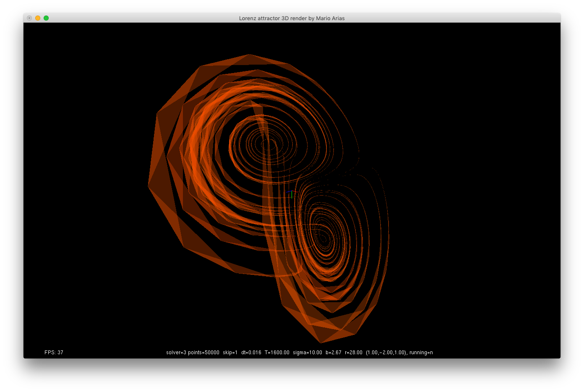
Task: Click the 'skip=1' status value
Action: (x=230, y=353)
